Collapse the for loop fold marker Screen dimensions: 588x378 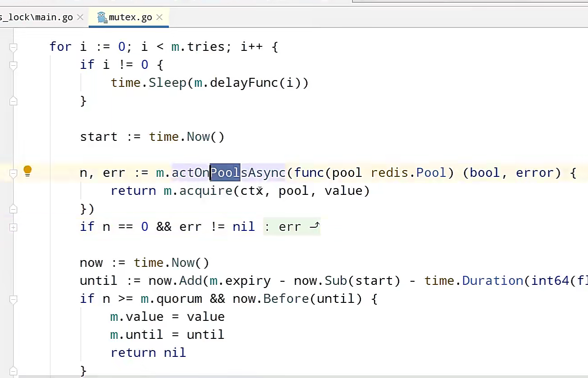pyautogui.click(x=13, y=47)
